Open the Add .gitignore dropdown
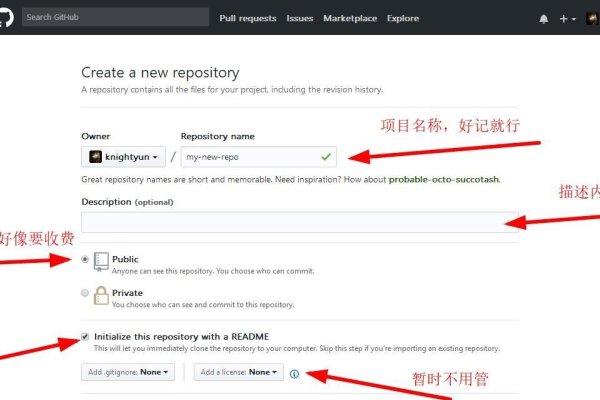The height and width of the screenshot is (400, 600). click(x=128, y=372)
